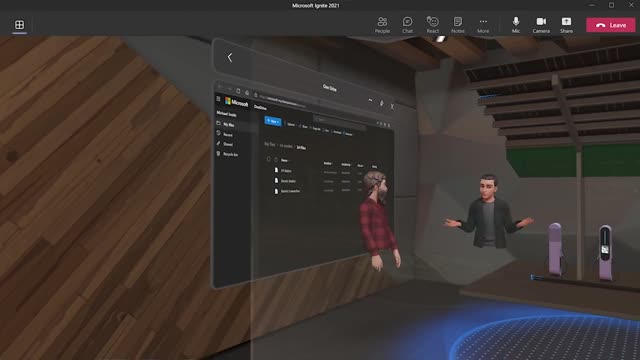640x360 pixels.
Task: Open the OneDrive hamburger app menu
Action: (x=218, y=99)
